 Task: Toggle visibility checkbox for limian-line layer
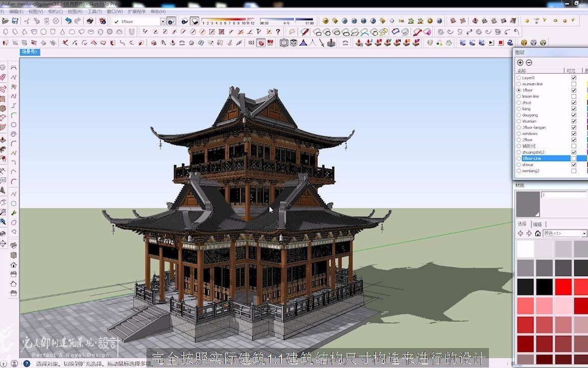pyautogui.click(x=574, y=97)
